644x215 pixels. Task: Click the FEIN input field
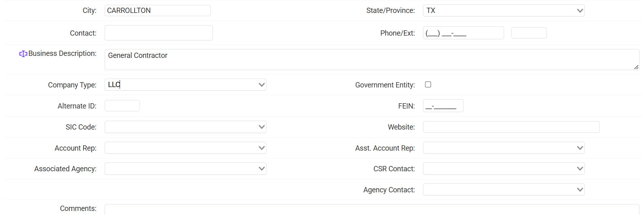pyautogui.click(x=443, y=106)
